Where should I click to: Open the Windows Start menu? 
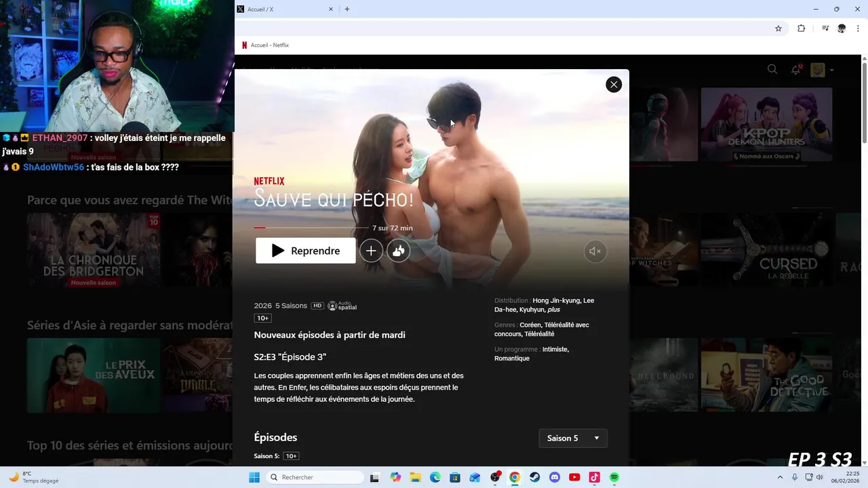pos(254,477)
